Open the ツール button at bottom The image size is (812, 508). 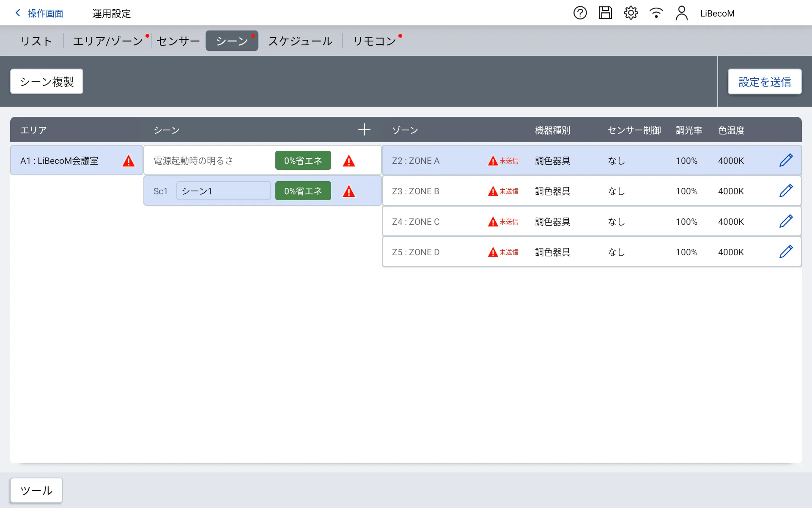[36, 490]
